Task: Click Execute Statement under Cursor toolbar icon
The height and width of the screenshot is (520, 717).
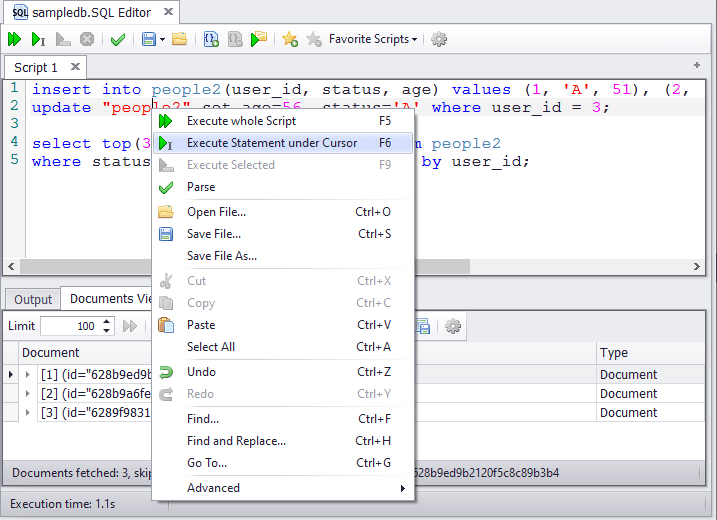Action: pos(38,39)
